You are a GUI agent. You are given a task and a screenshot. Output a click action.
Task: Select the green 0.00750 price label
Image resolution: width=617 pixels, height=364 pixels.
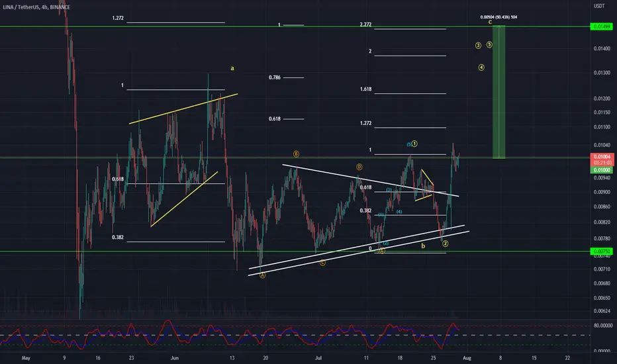pyautogui.click(x=602, y=251)
